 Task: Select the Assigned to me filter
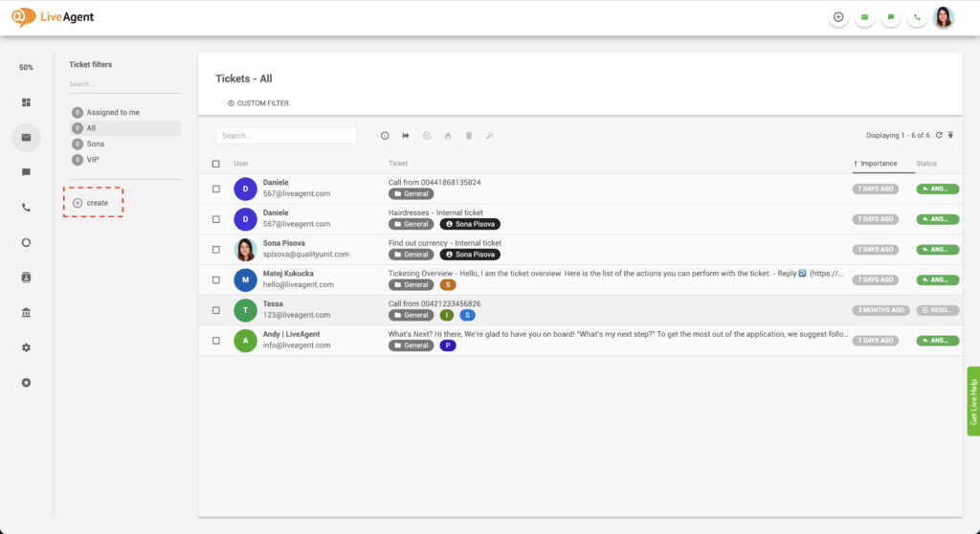(x=112, y=113)
